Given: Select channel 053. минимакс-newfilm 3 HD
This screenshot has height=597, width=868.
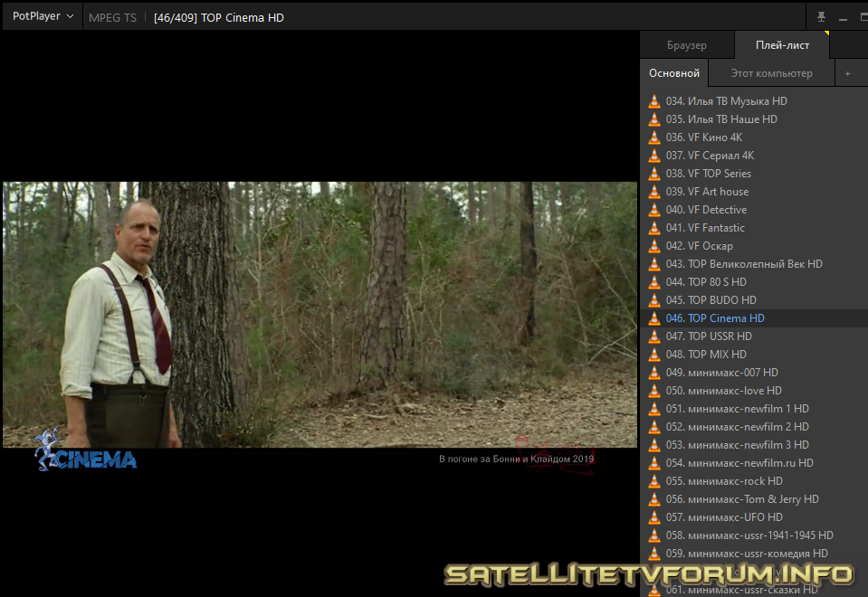Looking at the screenshot, I should click(754, 445).
